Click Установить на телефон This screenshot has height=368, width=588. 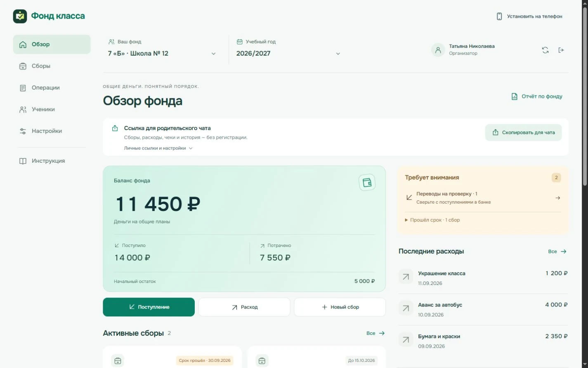(529, 16)
